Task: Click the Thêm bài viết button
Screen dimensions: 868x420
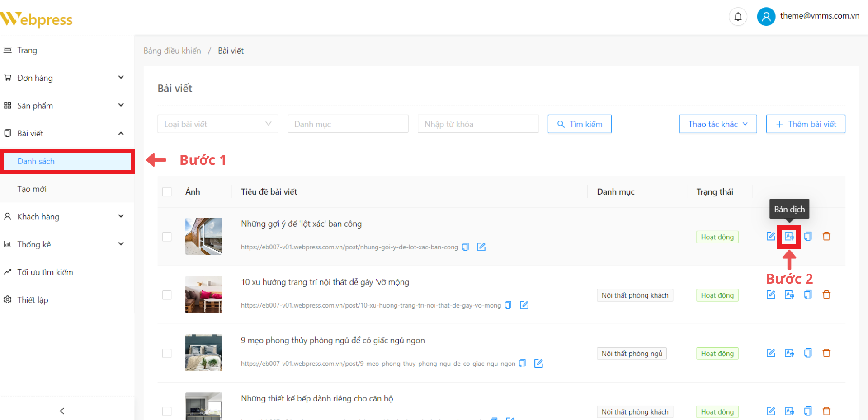Action: (805, 124)
